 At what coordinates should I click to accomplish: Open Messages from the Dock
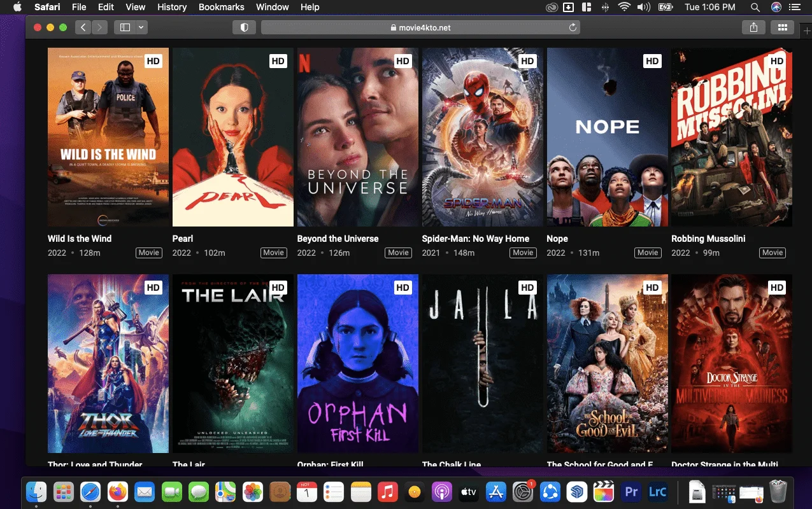(x=199, y=492)
